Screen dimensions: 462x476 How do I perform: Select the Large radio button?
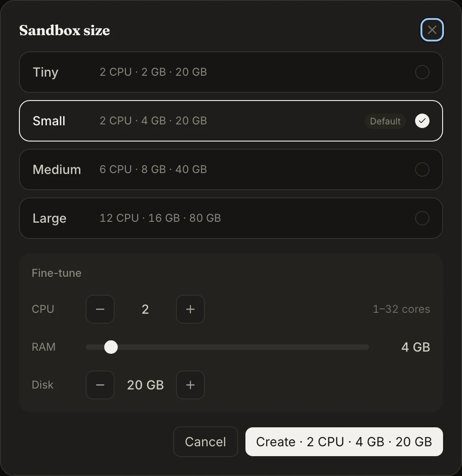coord(422,218)
